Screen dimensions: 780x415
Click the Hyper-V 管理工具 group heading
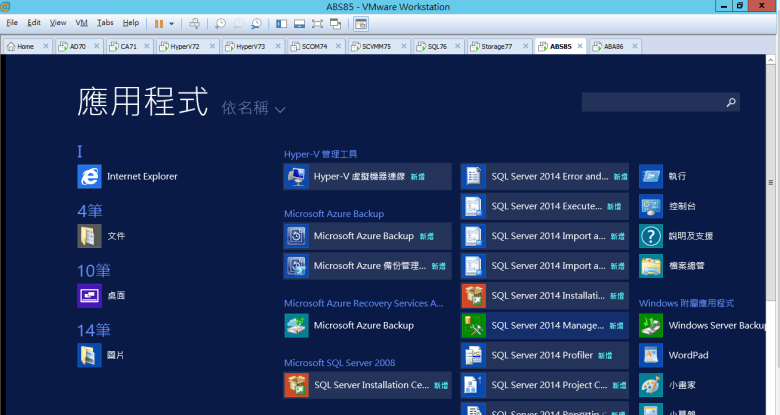tap(320, 154)
